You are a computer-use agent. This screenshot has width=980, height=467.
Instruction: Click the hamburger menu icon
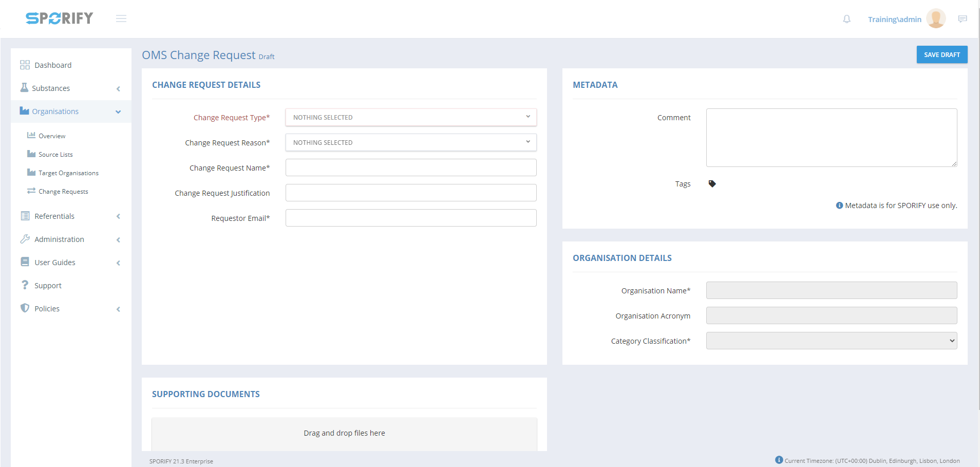click(121, 18)
